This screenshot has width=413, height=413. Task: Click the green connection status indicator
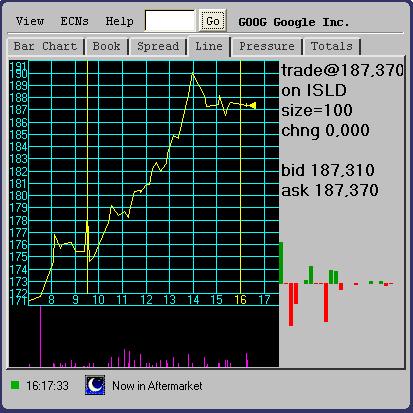15,385
